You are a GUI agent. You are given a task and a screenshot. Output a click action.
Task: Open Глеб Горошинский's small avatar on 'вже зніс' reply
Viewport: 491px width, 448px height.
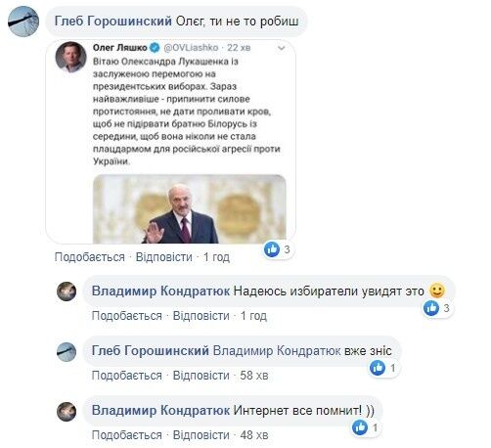point(67,352)
